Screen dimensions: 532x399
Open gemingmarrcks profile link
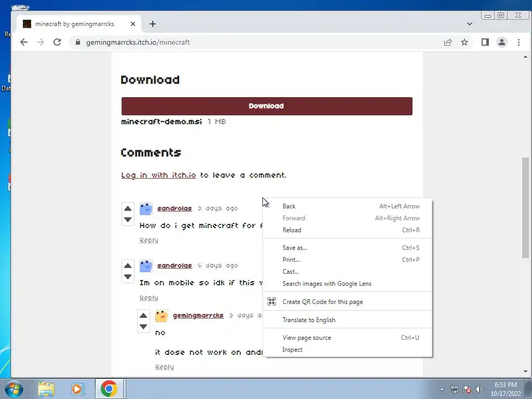pos(198,315)
